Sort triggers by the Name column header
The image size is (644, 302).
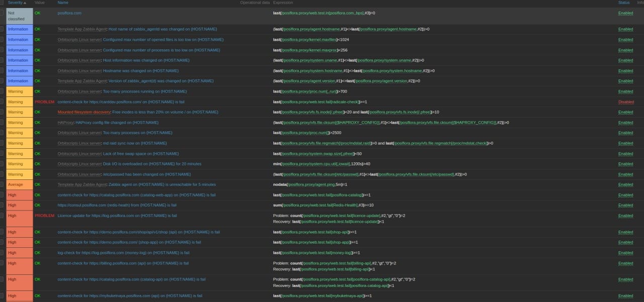click(x=63, y=3)
